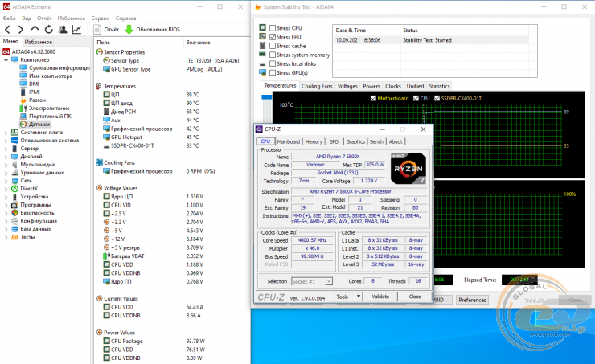Enable the Stress CPU checkbox
595x364 pixels.
273,27
